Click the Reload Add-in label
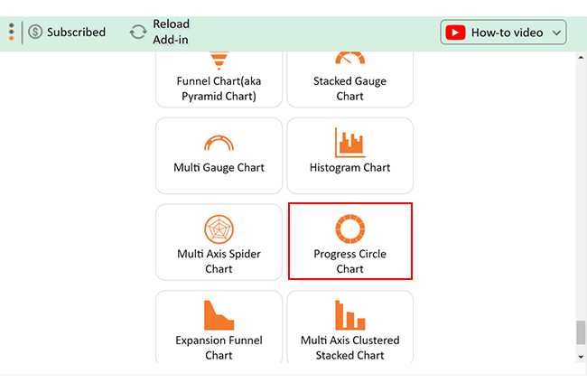The width and height of the screenshot is (587, 392). point(171,32)
